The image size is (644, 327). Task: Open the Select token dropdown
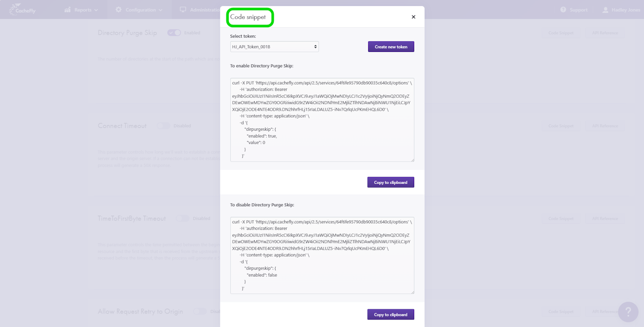pos(274,47)
